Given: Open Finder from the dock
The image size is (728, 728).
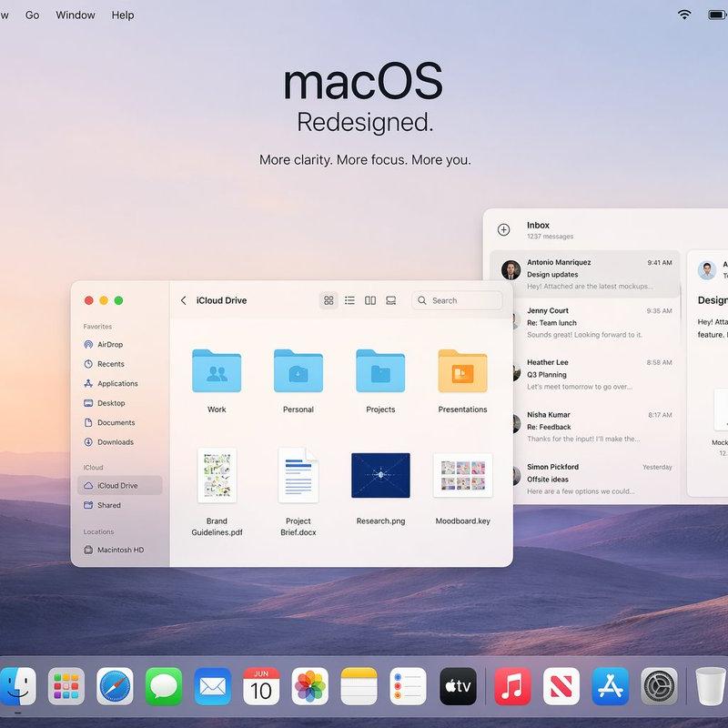Looking at the screenshot, I should [17, 686].
